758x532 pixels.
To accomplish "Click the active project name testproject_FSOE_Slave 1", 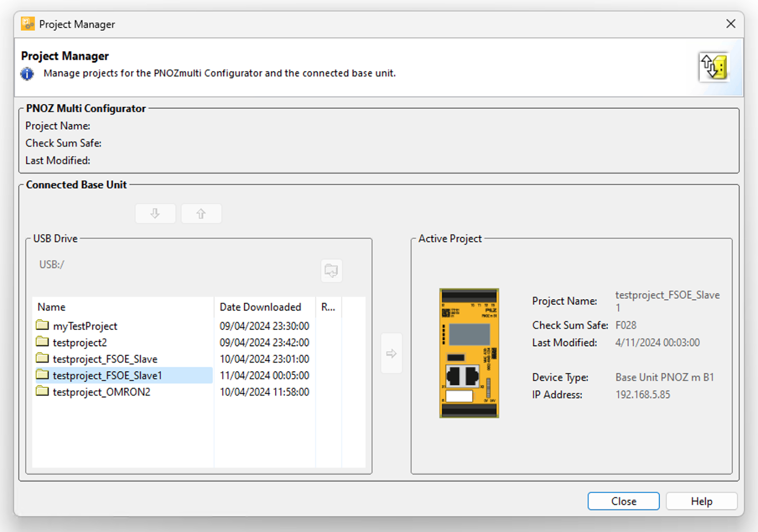I will pos(668,301).
